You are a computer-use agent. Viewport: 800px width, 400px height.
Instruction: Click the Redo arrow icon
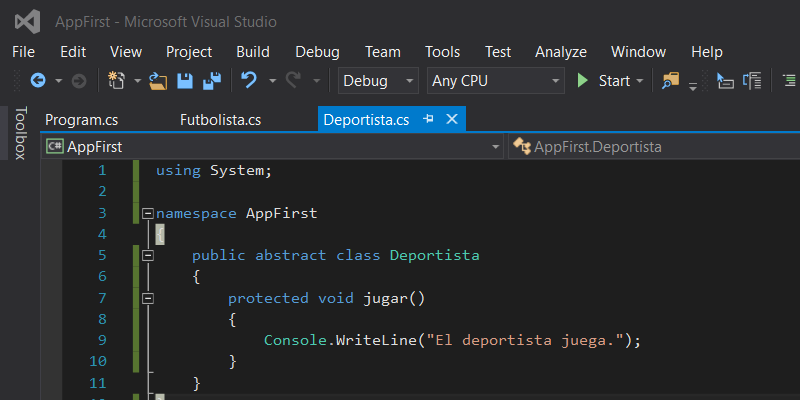[x=294, y=81]
